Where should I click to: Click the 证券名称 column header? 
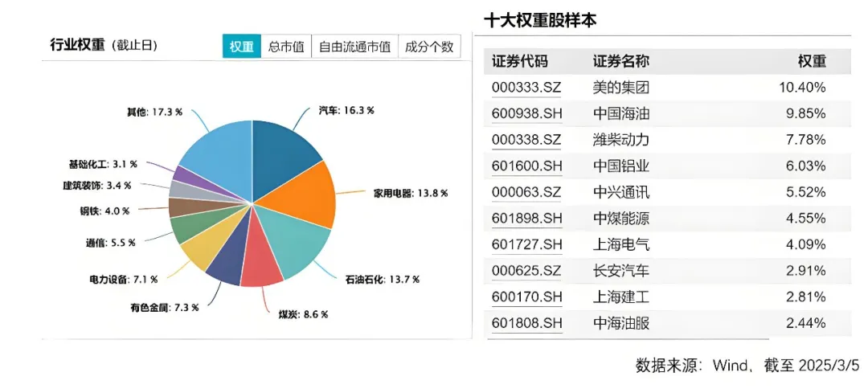621,62
